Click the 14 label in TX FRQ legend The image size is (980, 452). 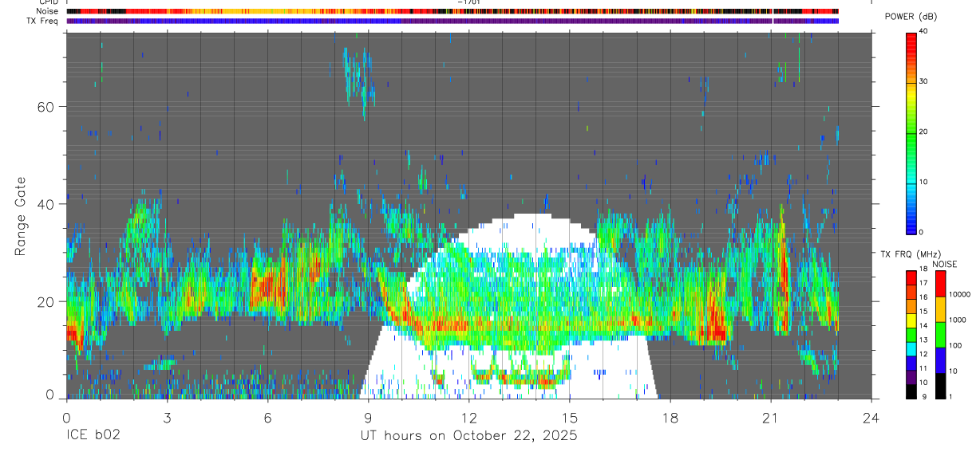coord(924,325)
